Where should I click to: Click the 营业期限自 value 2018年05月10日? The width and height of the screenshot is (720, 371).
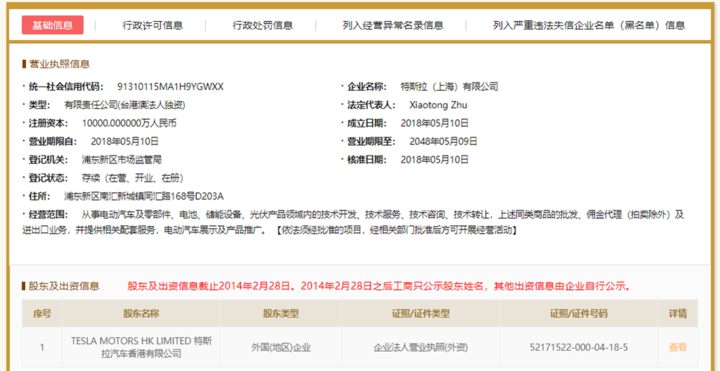pyautogui.click(x=124, y=141)
